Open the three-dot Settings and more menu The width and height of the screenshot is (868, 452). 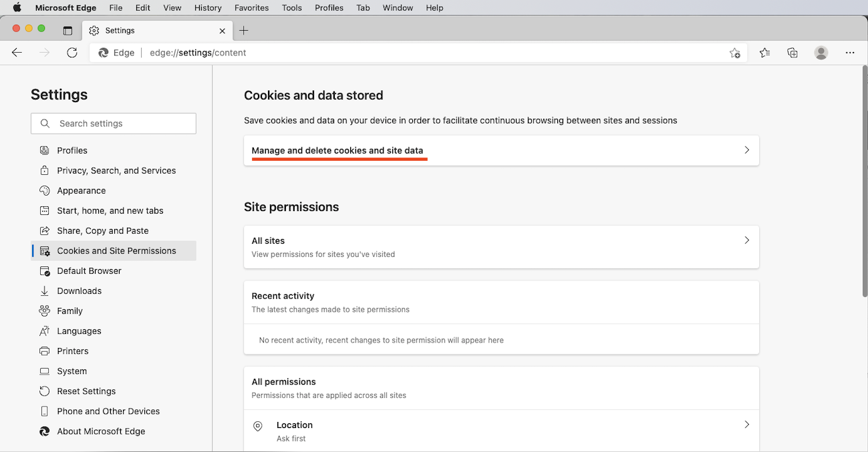[x=850, y=53]
